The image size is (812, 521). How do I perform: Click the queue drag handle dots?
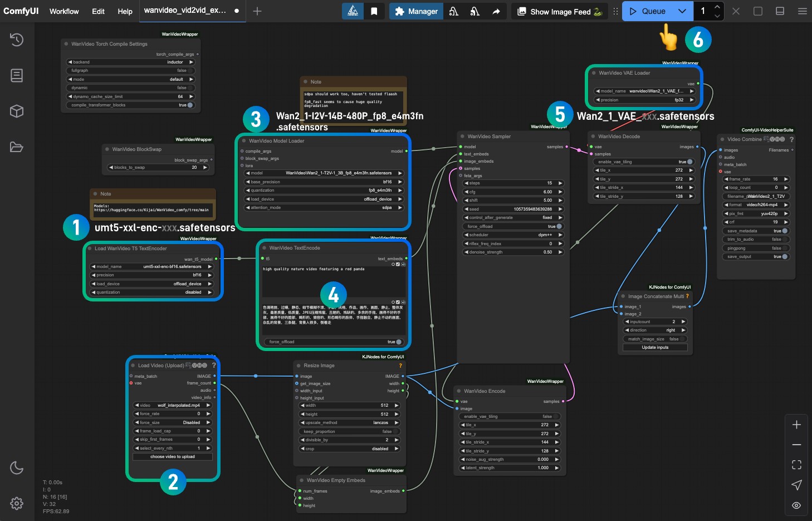tap(615, 11)
